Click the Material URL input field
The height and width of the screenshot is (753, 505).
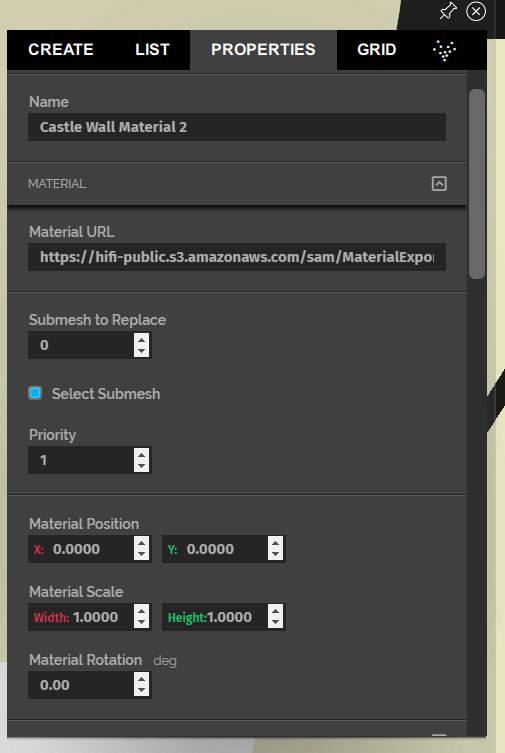[237, 257]
